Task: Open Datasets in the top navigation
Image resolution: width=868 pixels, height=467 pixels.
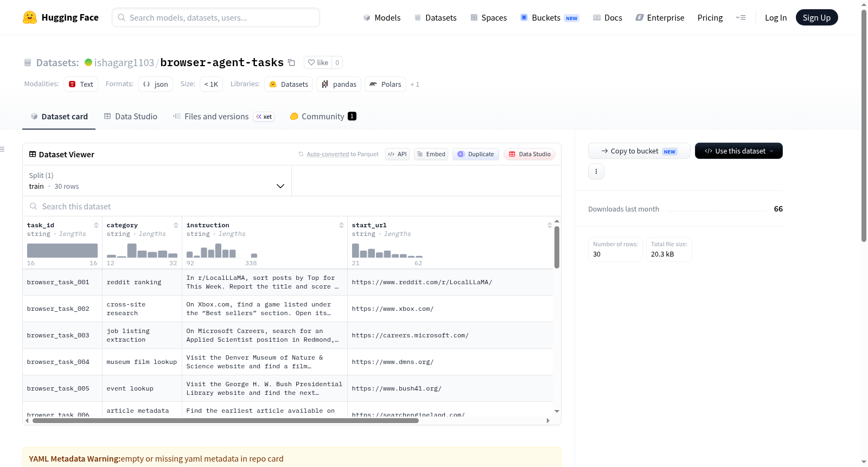Action: point(436,17)
